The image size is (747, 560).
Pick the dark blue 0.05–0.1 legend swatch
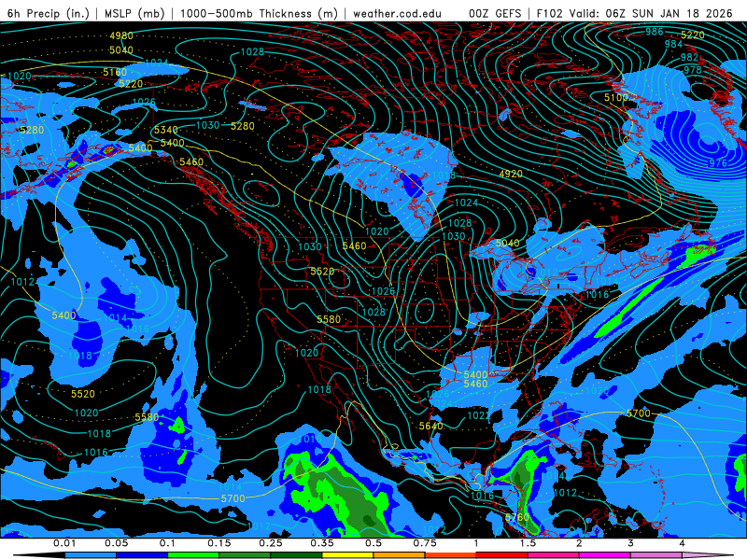[x=142, y=555]
